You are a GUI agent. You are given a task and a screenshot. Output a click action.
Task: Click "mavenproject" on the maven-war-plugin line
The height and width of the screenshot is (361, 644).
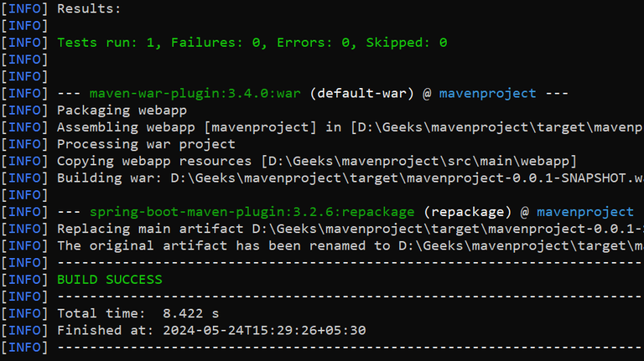coord(487,93)
